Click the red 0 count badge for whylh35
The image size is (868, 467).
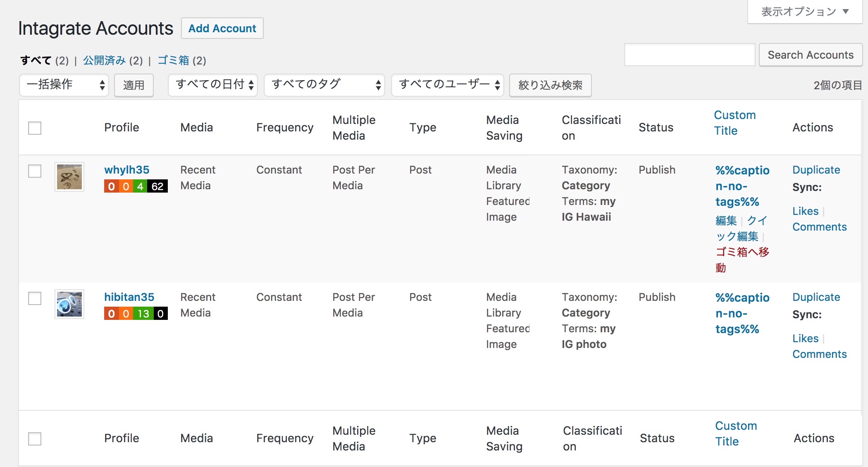pos(111,186)
